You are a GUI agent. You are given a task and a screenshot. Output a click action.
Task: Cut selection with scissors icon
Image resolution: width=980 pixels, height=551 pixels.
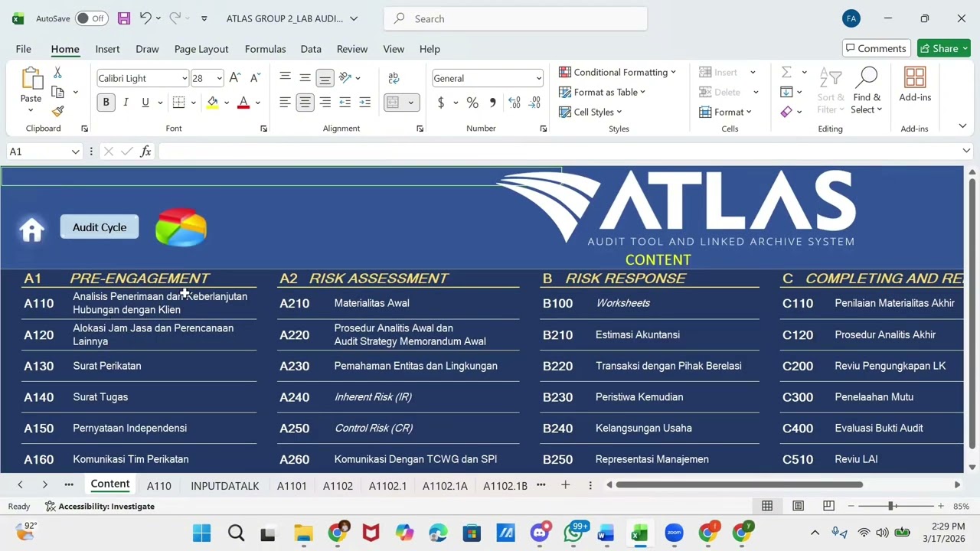click(57, 73)
